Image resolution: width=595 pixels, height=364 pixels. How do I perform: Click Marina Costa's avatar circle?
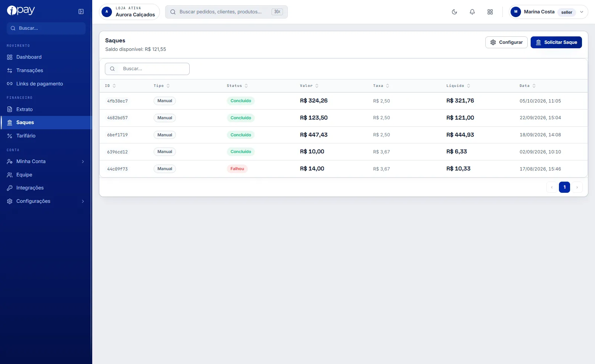point(516,12)
